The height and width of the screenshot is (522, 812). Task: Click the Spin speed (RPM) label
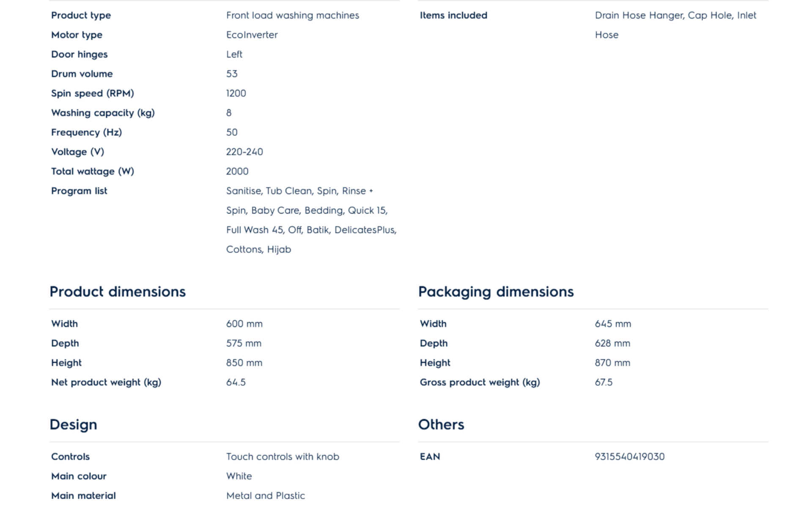(92, 93)
